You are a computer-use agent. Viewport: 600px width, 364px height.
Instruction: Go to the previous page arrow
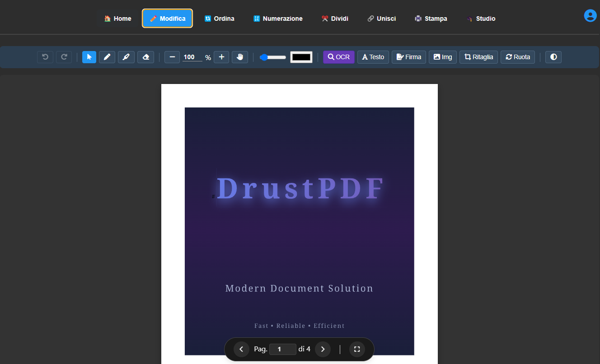tap(241, 349)
